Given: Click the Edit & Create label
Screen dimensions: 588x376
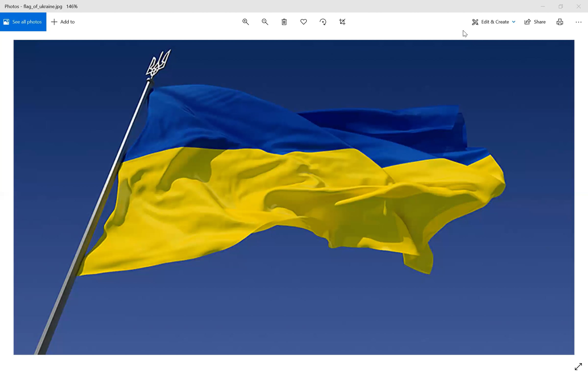Looking at the screenshot, I should click(495, 22).
